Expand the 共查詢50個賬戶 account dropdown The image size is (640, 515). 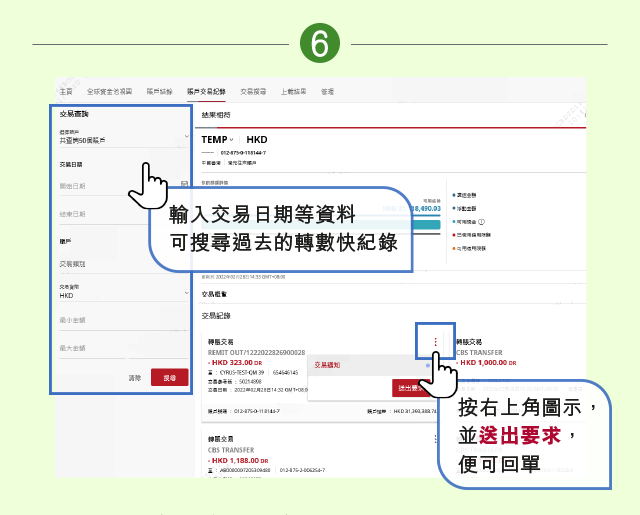click(124, 138)
